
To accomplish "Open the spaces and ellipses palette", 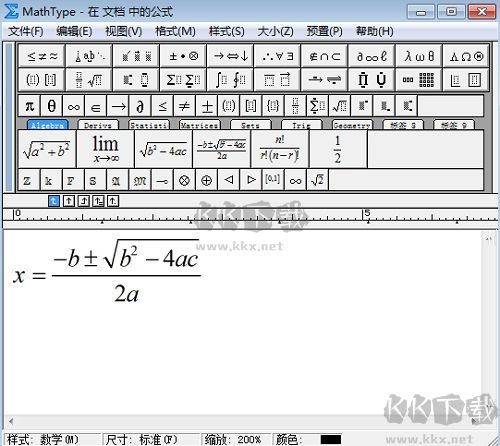I will click(x=89, y=56).
